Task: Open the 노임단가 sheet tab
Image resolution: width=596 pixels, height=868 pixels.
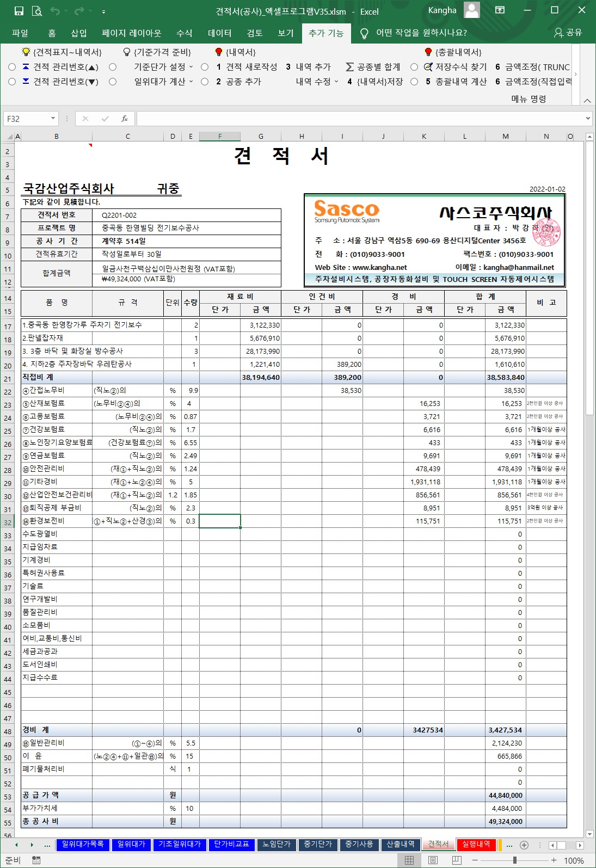Action: point(277,844)
